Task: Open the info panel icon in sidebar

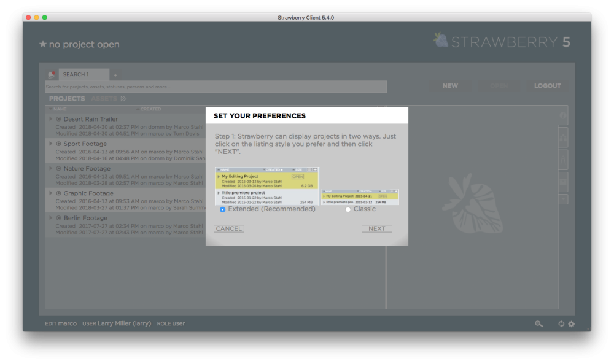Action: coord(563,115)
